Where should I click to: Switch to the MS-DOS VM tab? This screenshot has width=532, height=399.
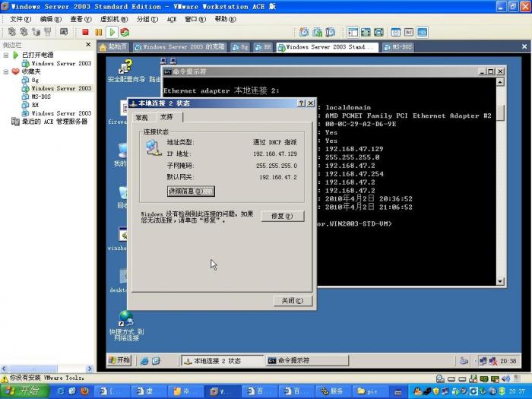tap(397, 47)
